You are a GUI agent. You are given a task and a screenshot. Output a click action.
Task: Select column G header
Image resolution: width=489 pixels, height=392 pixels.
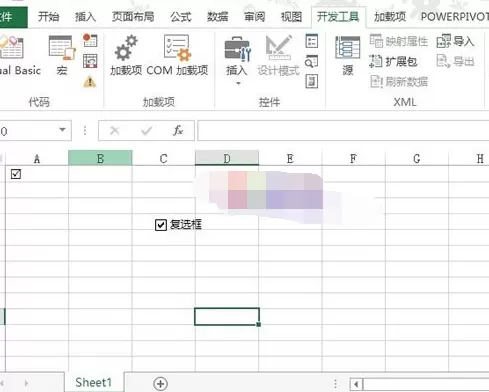tap(417, 158)
